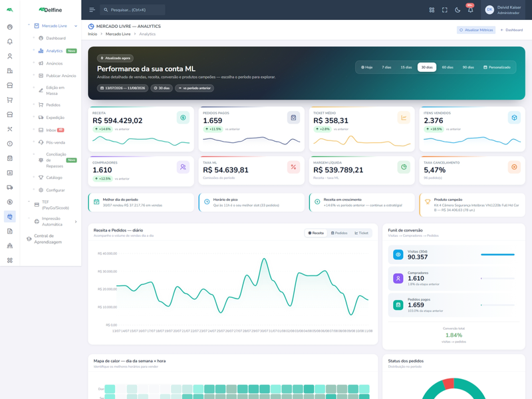Select the 7 dias period
This screenshot has width=532, height=399.
point(386,67)
